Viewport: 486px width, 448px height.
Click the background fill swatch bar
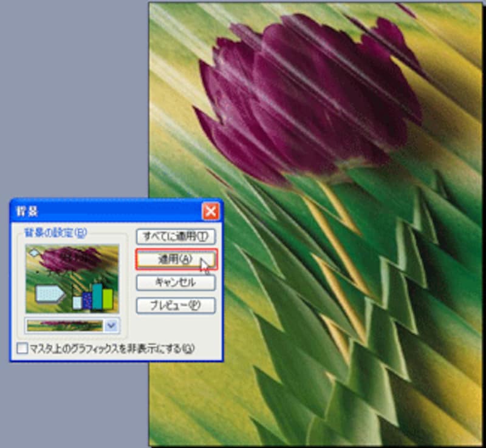[65, 325]
